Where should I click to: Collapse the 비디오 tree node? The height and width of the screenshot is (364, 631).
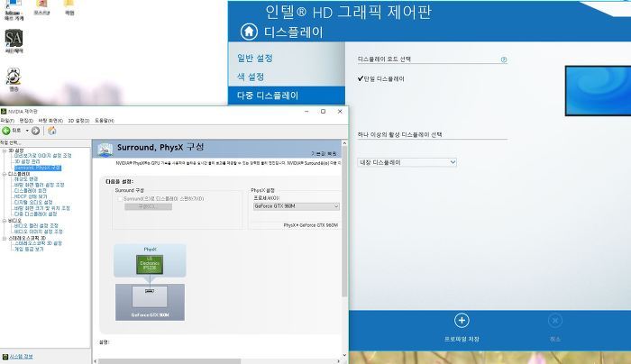click(4, 221)
